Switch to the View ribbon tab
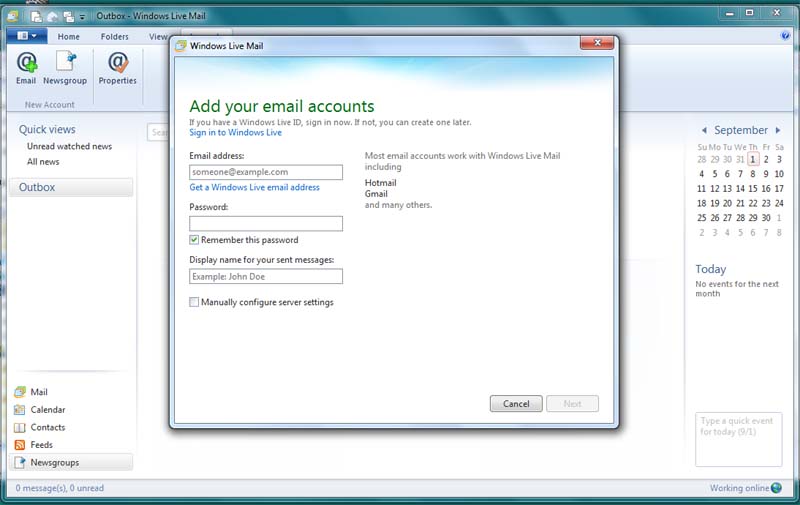The image size is (800, 505). [158, 37]
